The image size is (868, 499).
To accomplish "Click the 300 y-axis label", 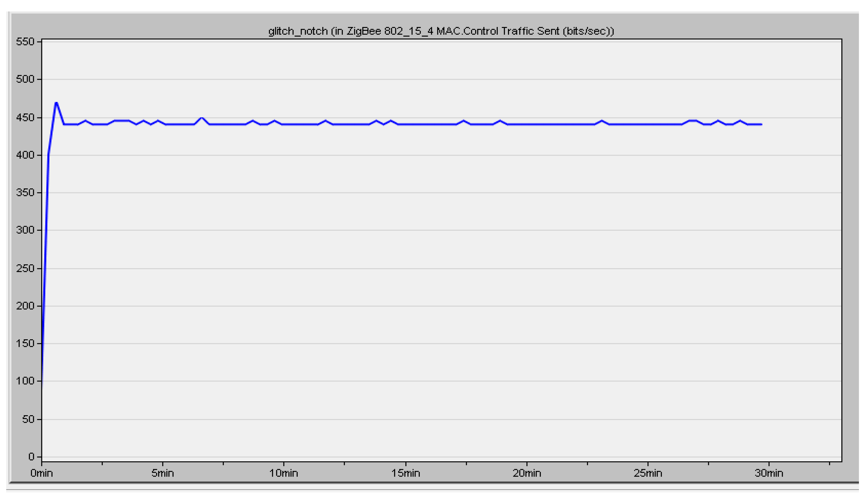I will (x=25, y=230).
